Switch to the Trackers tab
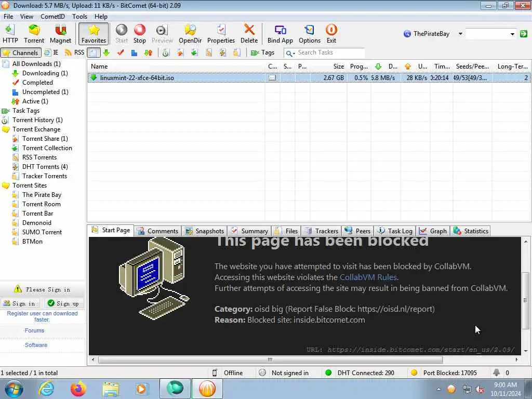The width and height of the screenshot is (532, 399). (x=322, y=231)
